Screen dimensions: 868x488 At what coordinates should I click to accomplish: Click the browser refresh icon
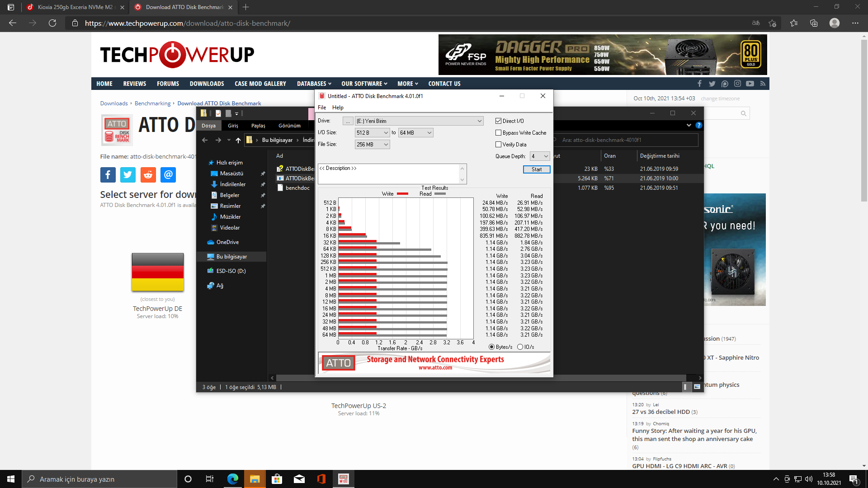pyautogui.click(x=52, y=23)
